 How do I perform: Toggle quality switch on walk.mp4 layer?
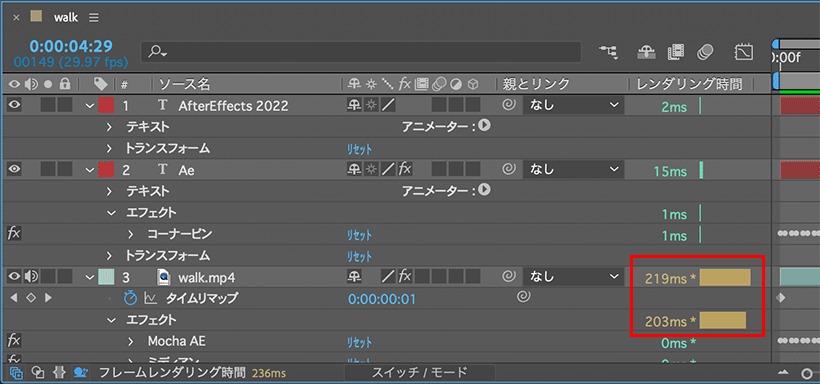(388, 276)
